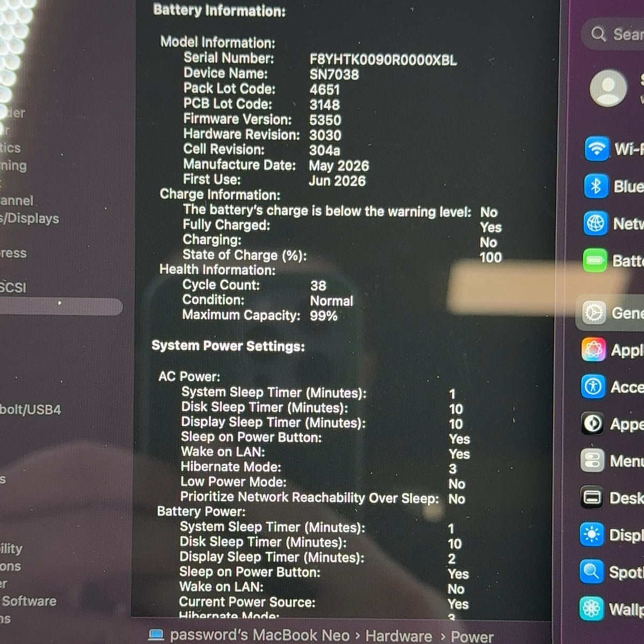Screen dimensions: 644x644
Task: Focus the System Settings search field
Action: (613, 34)
